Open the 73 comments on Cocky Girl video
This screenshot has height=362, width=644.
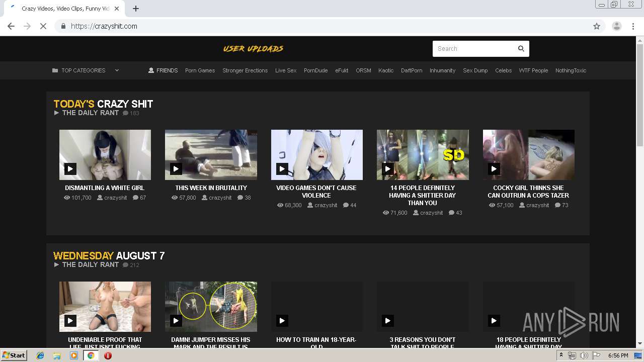(561, 205)
